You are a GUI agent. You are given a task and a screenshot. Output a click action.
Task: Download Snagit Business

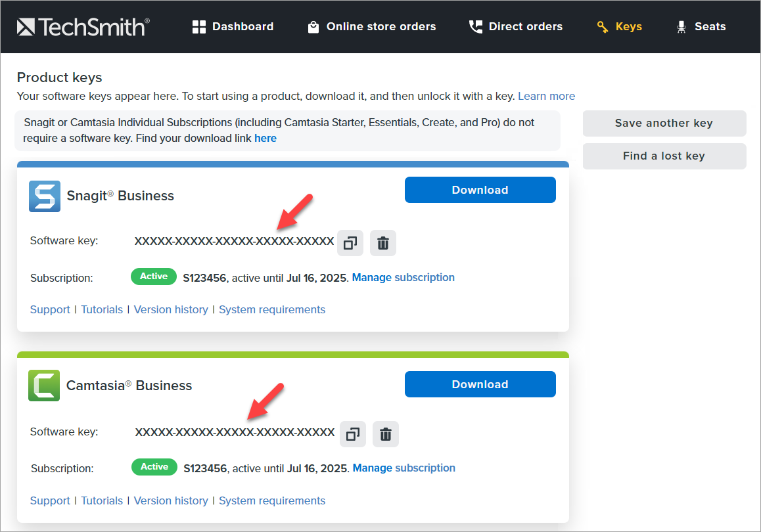pos(480,190)
